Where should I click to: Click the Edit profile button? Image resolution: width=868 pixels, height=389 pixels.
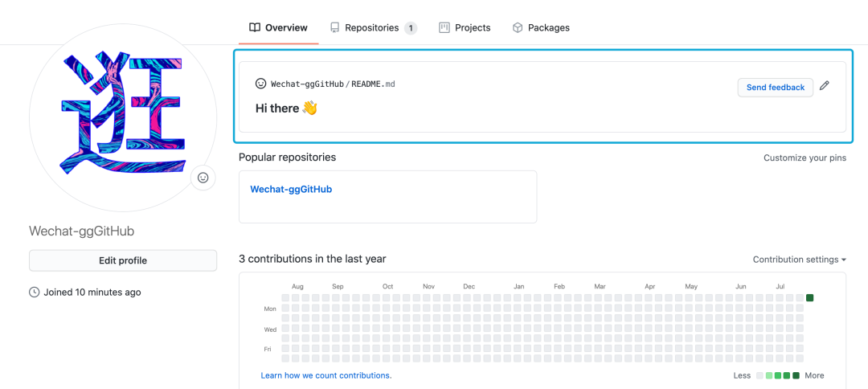[123, 260]
